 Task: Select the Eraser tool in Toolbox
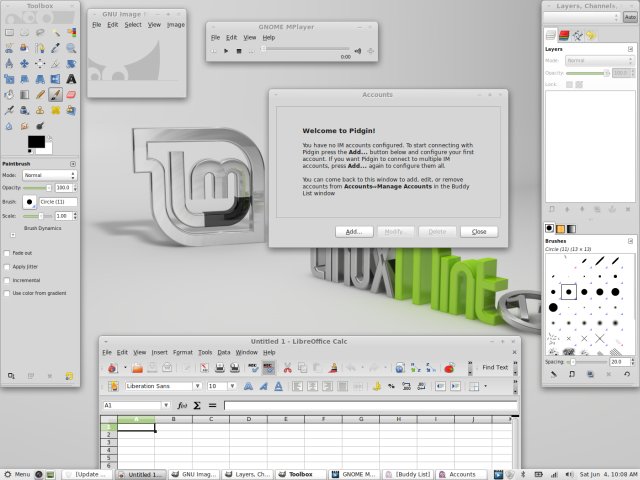point(71,95)
